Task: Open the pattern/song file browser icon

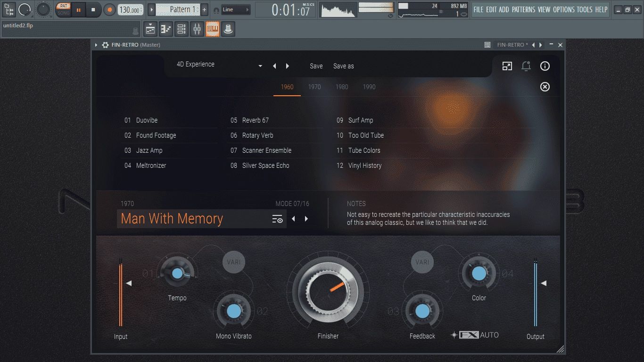Action: click(9, 9)
